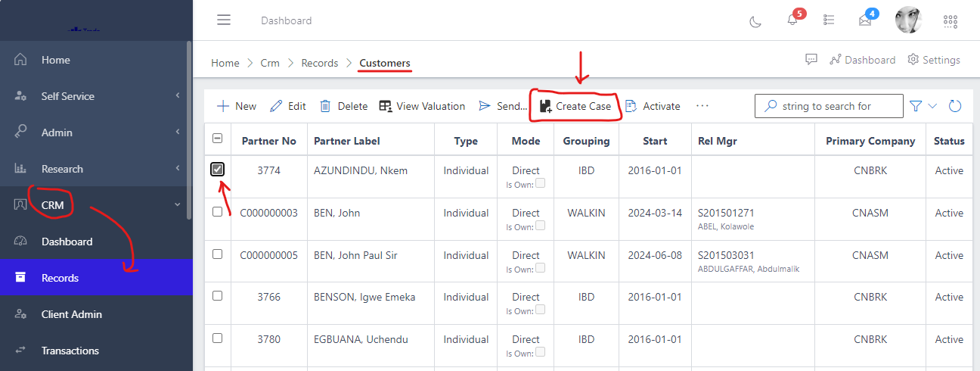Viewport: 980px width, 371px height.
Task: Click the Transactions arrows icon
Action: pos(21,351)
